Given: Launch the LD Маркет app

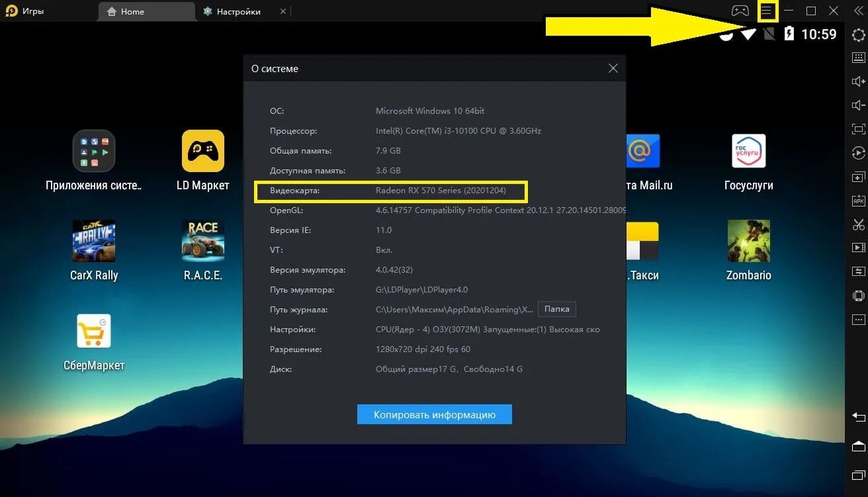Looking at the screenshot, I should pos(203,151).
